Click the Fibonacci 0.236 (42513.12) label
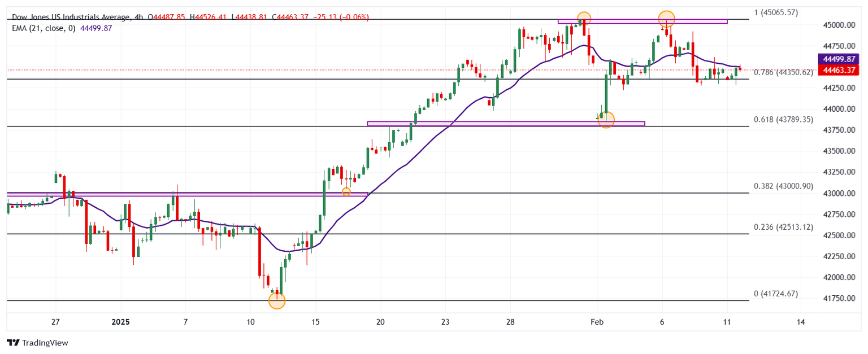 point(783,228)
